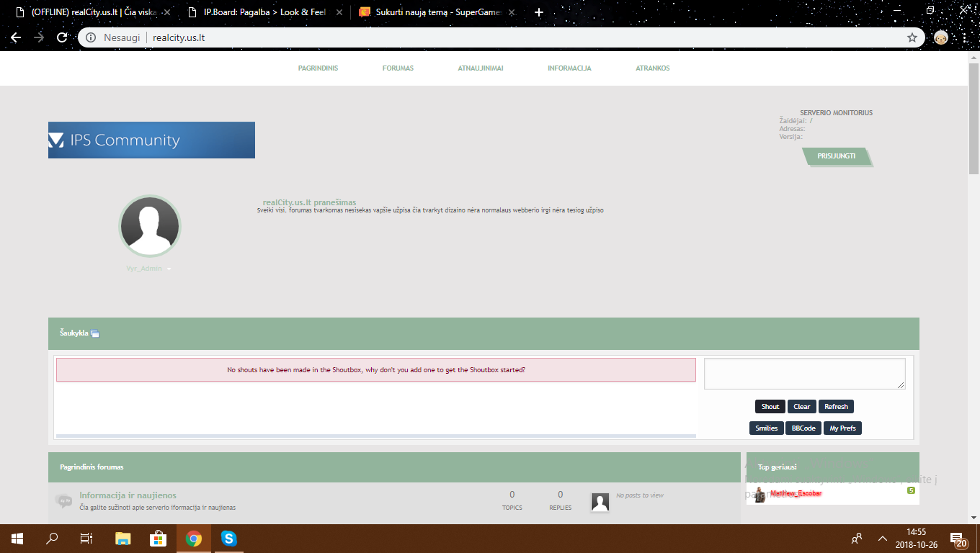This screenshot has height=553, width=980.
Task: Click inside the shoutbox message text area
Action: click(804, 374)
